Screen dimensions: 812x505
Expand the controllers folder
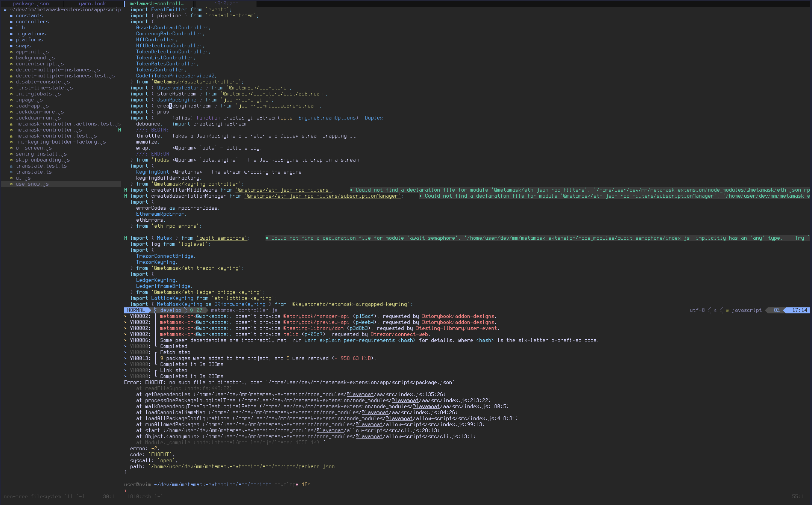pos(32,22)
